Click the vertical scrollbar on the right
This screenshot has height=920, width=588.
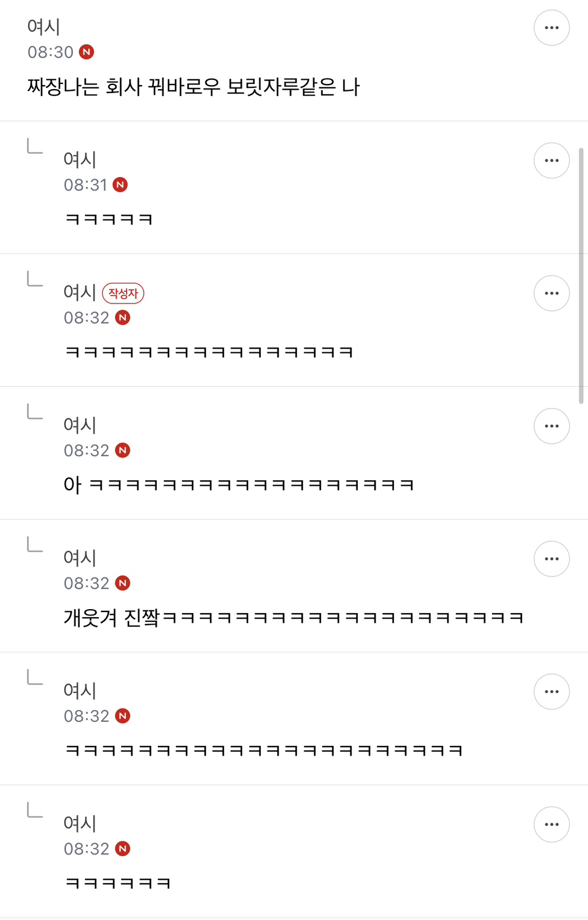click(581, 276)
